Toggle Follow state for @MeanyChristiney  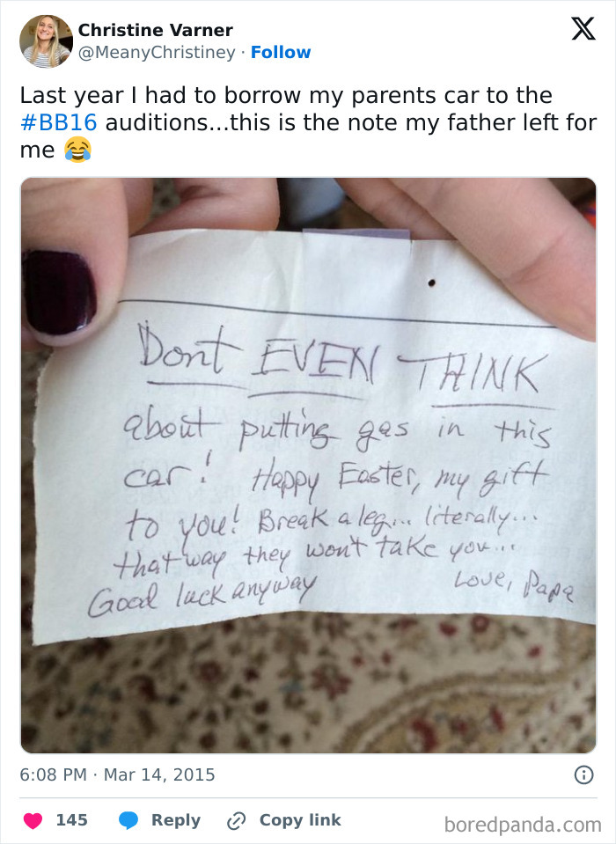coord(281,52)
